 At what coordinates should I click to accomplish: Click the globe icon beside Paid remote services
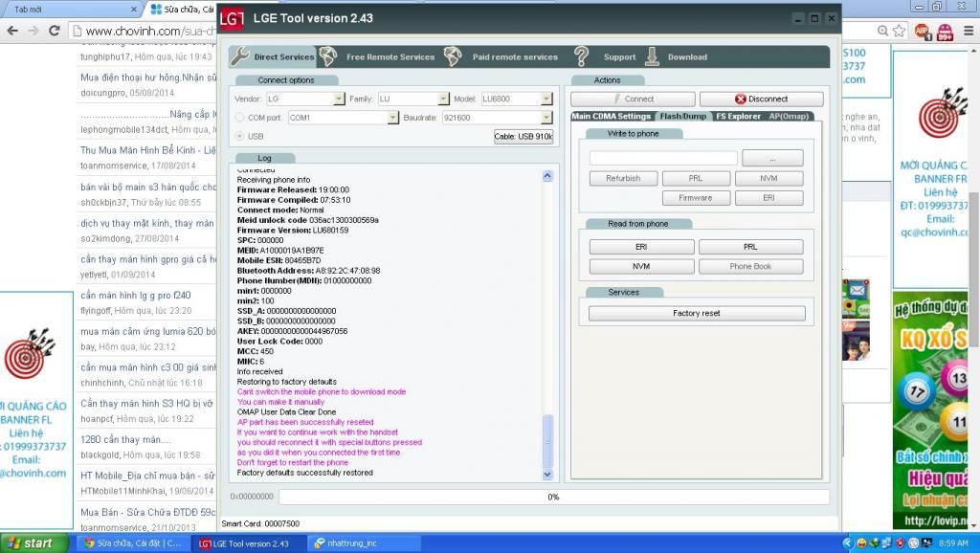coord(453,56)
